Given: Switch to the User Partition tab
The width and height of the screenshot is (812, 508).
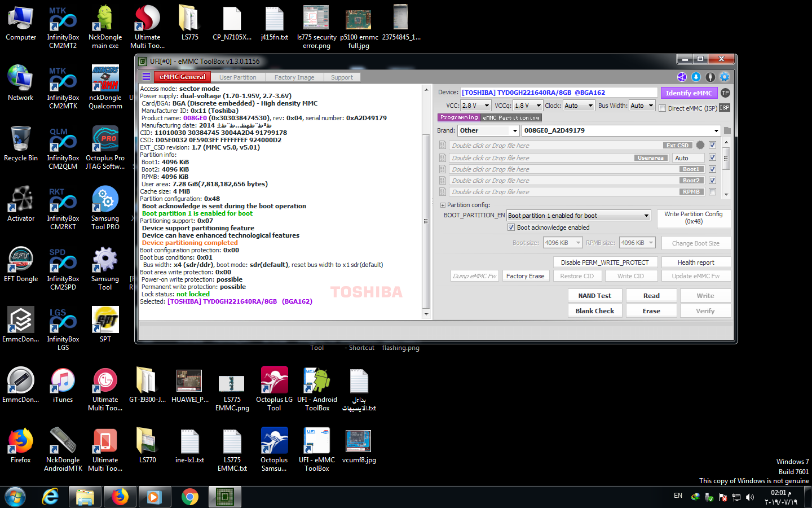Looking at the screenshot, I should click(x=237, y=77).
